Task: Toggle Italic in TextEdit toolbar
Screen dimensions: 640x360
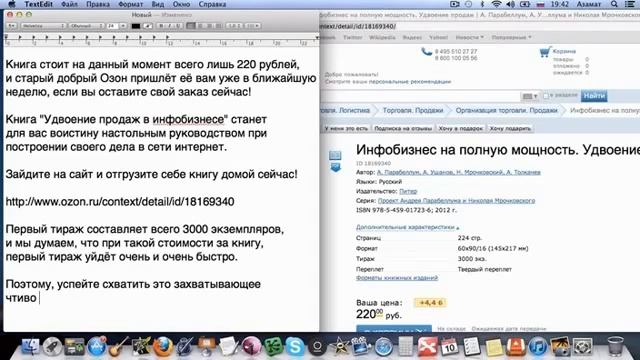Action: [169, 26]
